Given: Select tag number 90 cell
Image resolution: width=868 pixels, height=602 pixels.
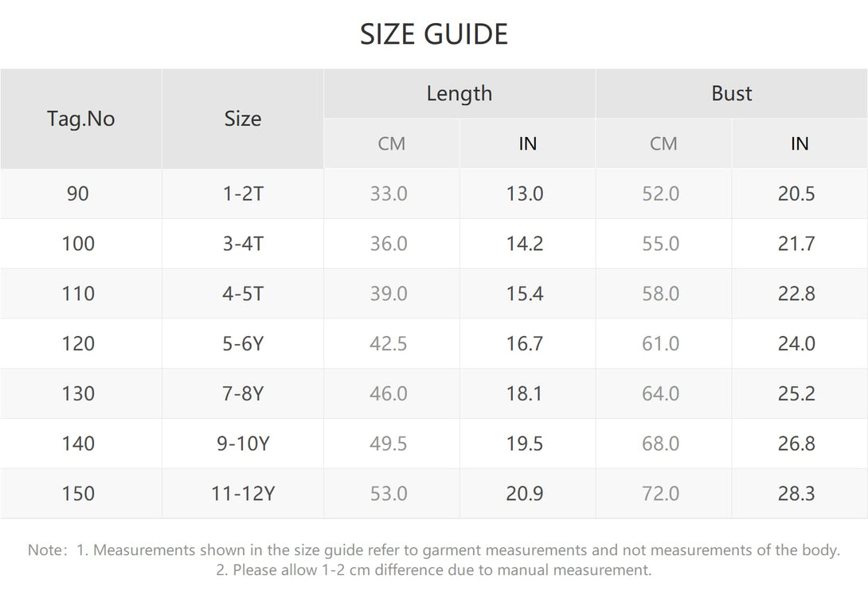Looking at the screenshot, I should coord(80,193).
